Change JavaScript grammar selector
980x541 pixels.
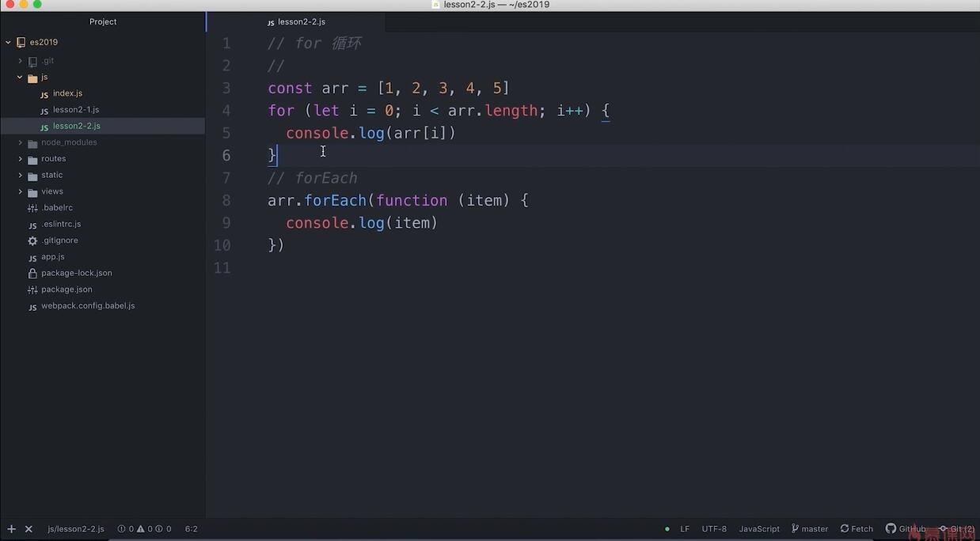click(x=759, y=529)
